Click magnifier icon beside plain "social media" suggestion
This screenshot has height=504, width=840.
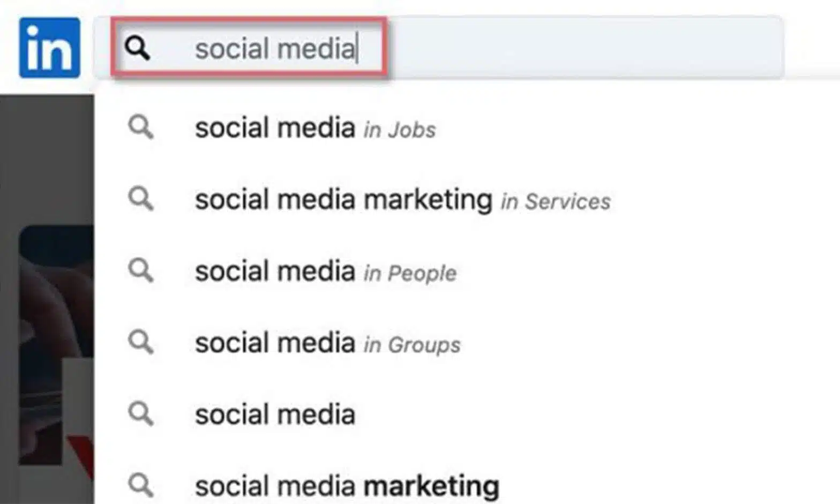(140, 414)
